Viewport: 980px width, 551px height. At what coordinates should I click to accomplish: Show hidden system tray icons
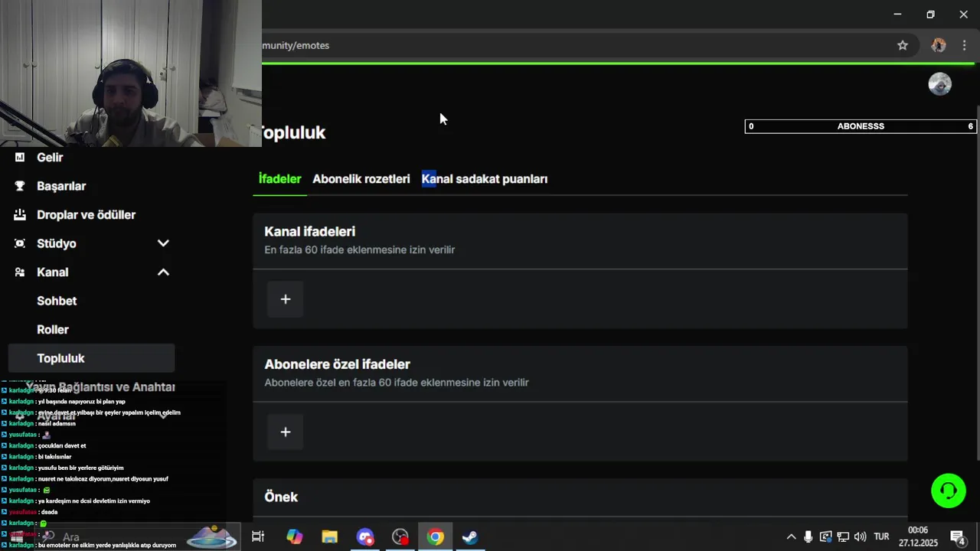(x=791, y=537)
